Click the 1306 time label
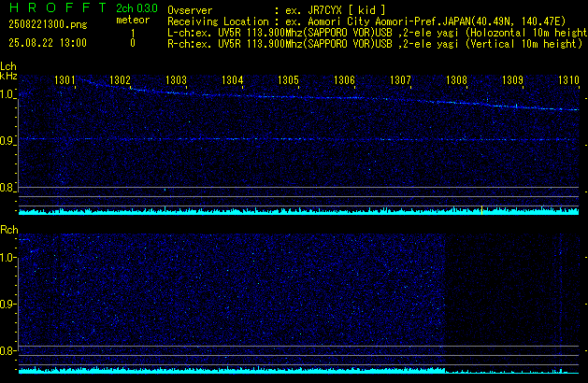 [344, 80]
